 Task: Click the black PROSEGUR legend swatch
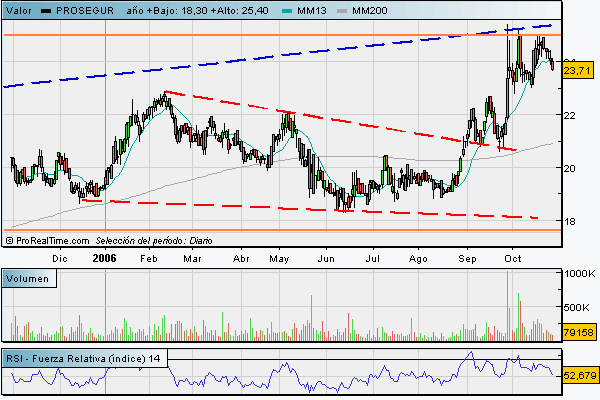(46, 11)
